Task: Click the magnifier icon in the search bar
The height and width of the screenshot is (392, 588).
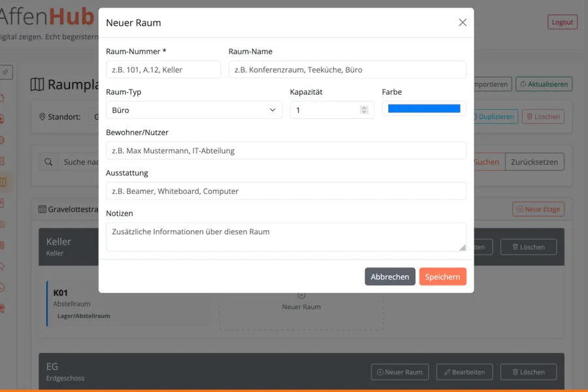Action: click(x=48, y=162)
